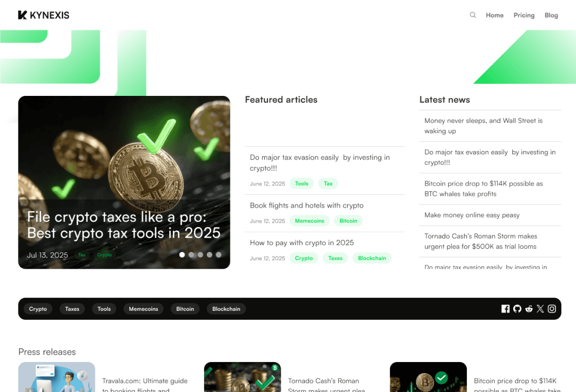Open the GitHub social icon

[517, 309]
